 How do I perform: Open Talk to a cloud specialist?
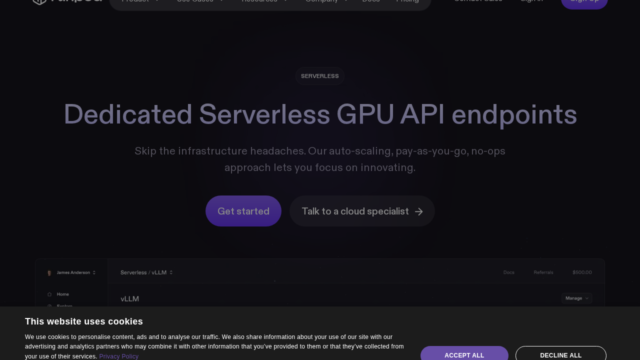pos(362,211)
